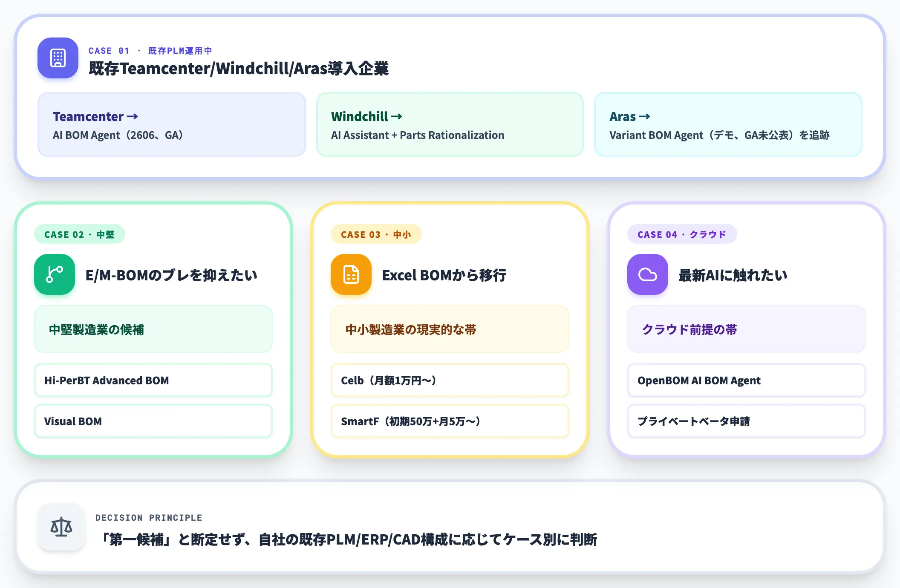The width and height of the screenshot is (900, 588).
Task: Click the Celb（月額1万円〜）item
Action: (450, 380)
